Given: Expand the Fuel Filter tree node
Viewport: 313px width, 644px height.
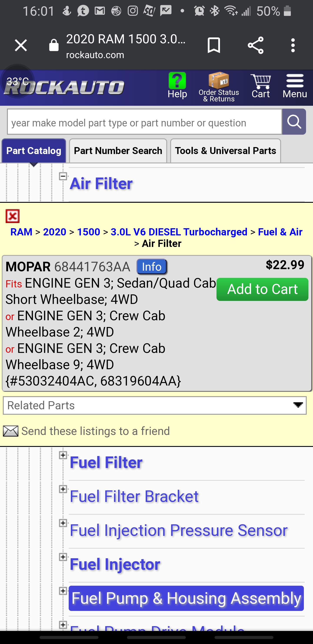Looking at the screenshot, I should pyautogui.click(x=63, y=455).
